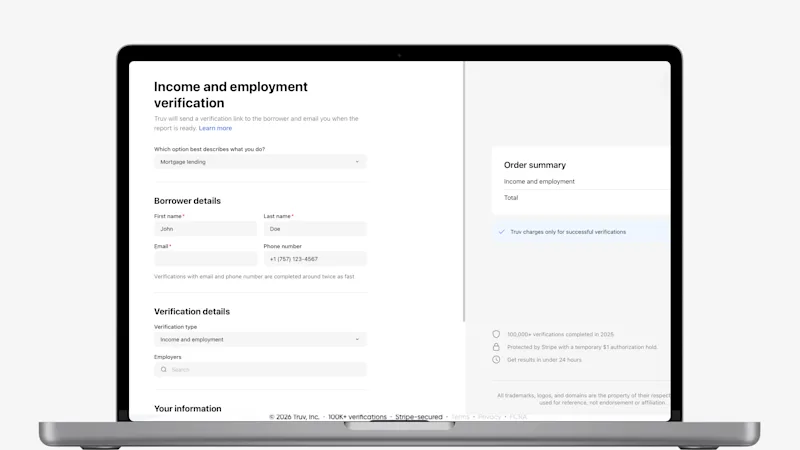Click the Phone number input field

point(315,259)
